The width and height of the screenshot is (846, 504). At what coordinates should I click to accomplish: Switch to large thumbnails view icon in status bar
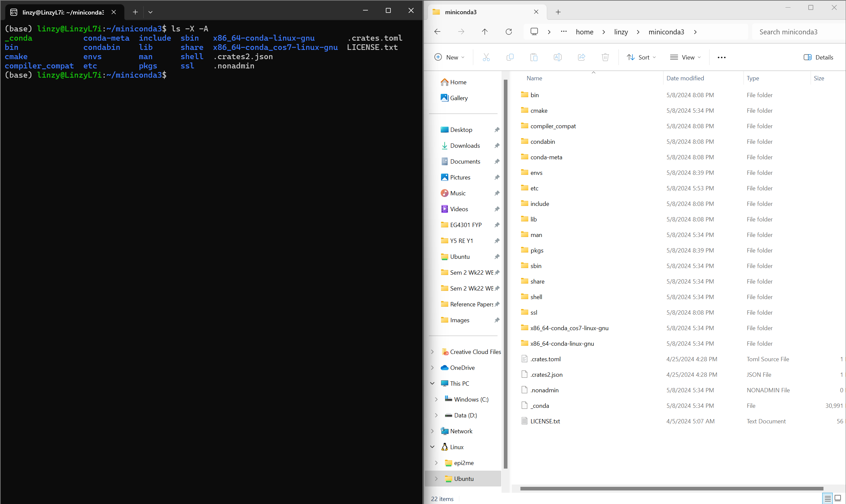(x=837, y=498)
